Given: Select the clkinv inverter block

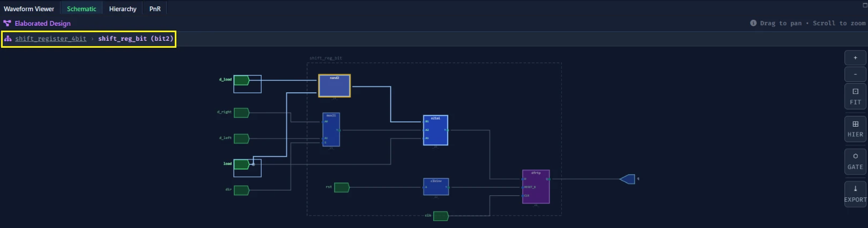Looking at the screenshot, I should coord(436,187).
